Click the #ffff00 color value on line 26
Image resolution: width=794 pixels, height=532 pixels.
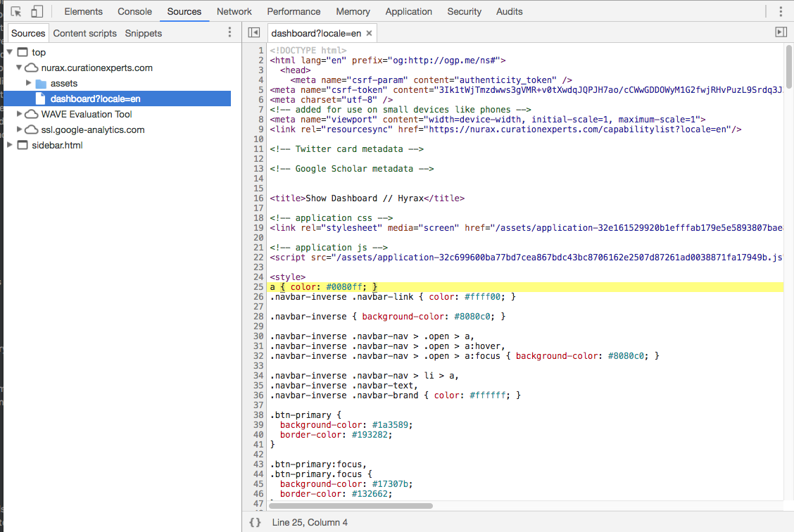[x=482, y=297]
